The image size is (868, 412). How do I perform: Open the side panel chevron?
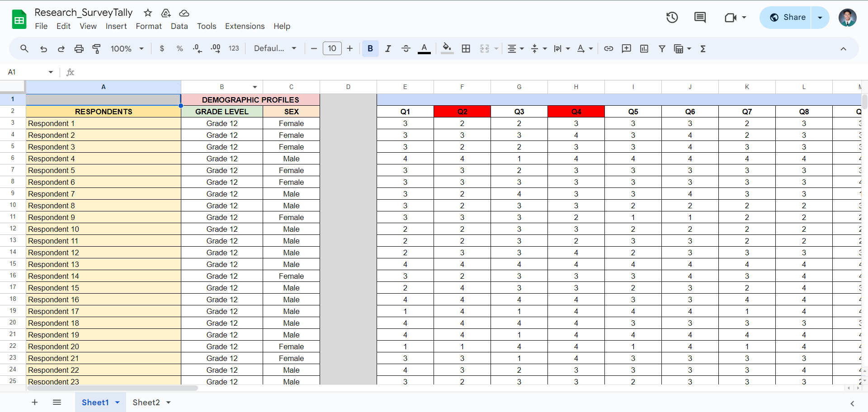852,403
